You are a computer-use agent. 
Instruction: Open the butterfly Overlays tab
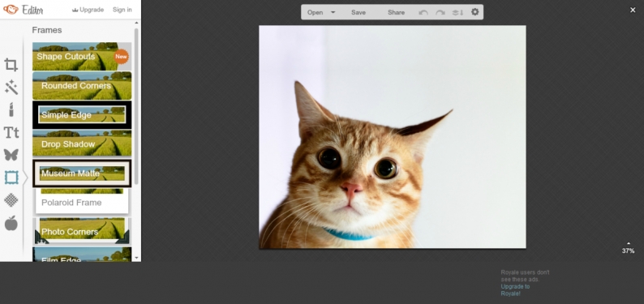coord(11,155)
